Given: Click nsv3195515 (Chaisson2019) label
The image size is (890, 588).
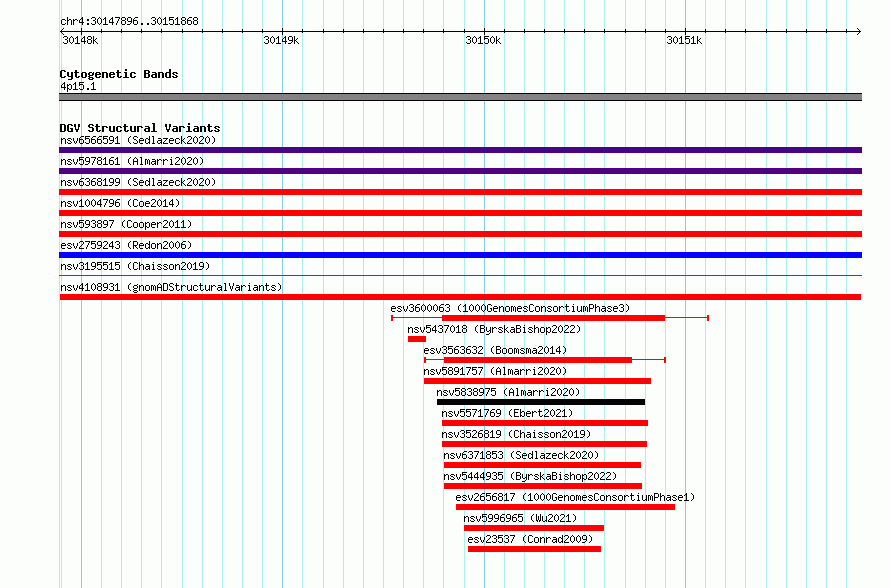Looking at the screenshot, I should (135, 266).
